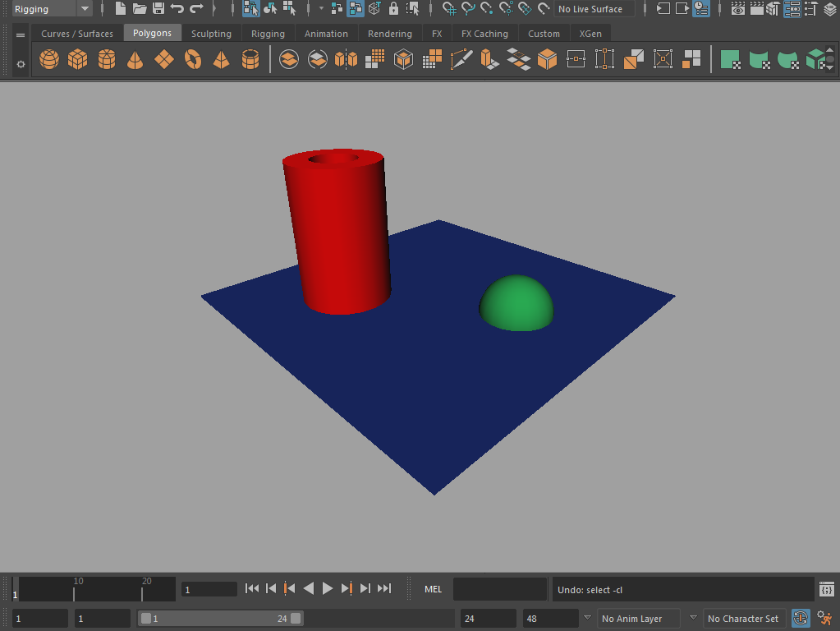Viewport: 840px width, 631px height.
Task: Open the XGen shelf tab
Action: tap(590, 34)
